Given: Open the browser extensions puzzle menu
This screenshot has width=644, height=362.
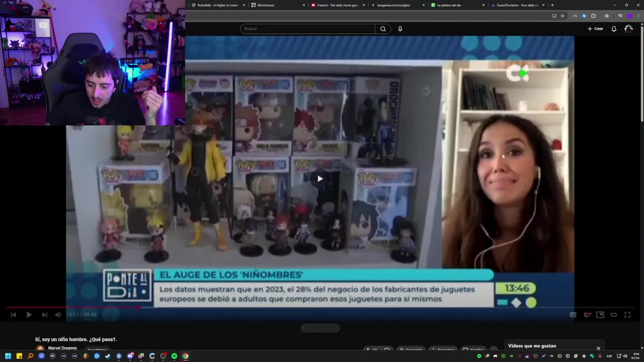Looking at the screenshot, I should 593,16.
